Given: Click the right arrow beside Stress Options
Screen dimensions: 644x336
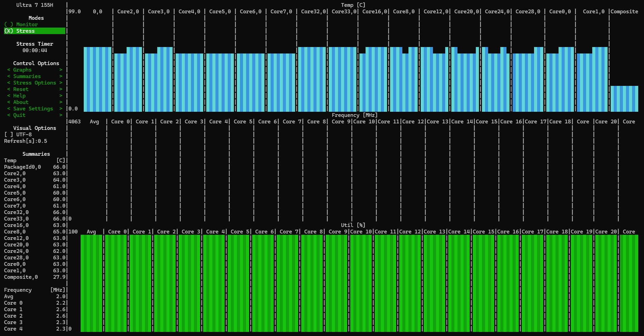Looking at the screenshot, I should coord(61,83).
